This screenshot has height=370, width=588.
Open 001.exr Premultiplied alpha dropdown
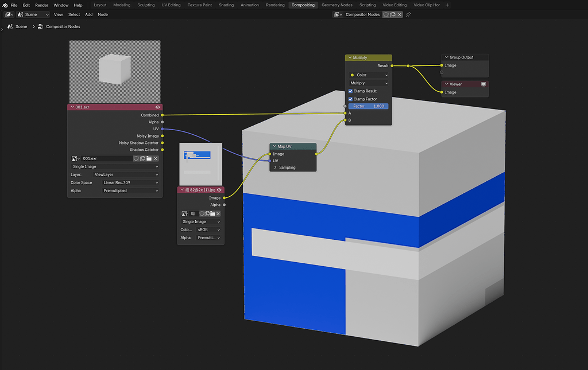click(x=130, y=190)
